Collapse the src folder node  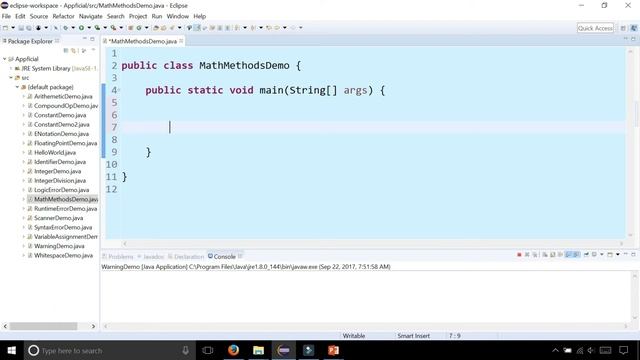(x=11, y=78)
